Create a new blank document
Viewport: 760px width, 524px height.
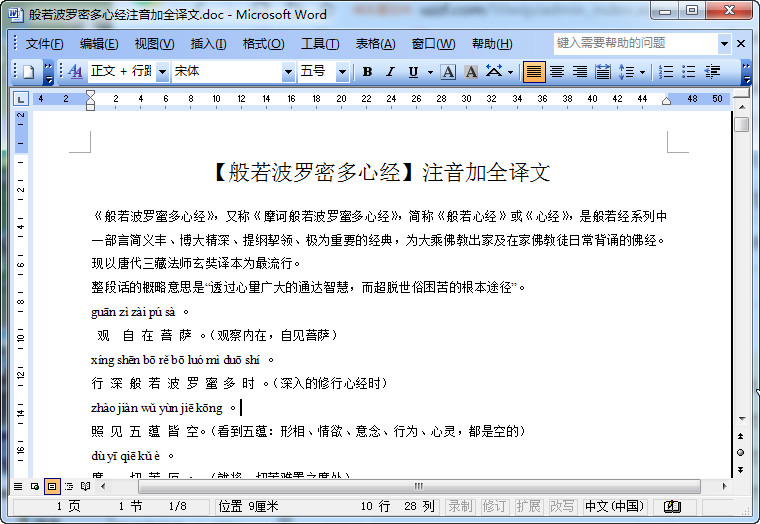pos(29,72)
